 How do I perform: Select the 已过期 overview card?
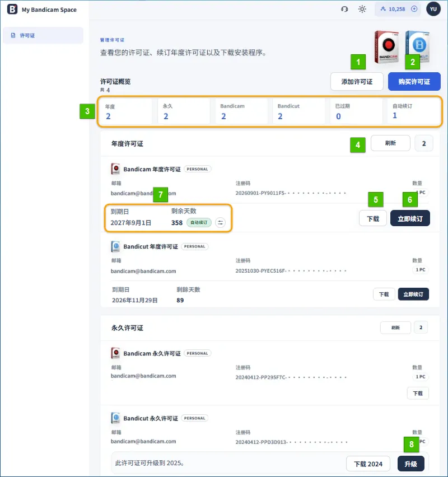point(356,111)
